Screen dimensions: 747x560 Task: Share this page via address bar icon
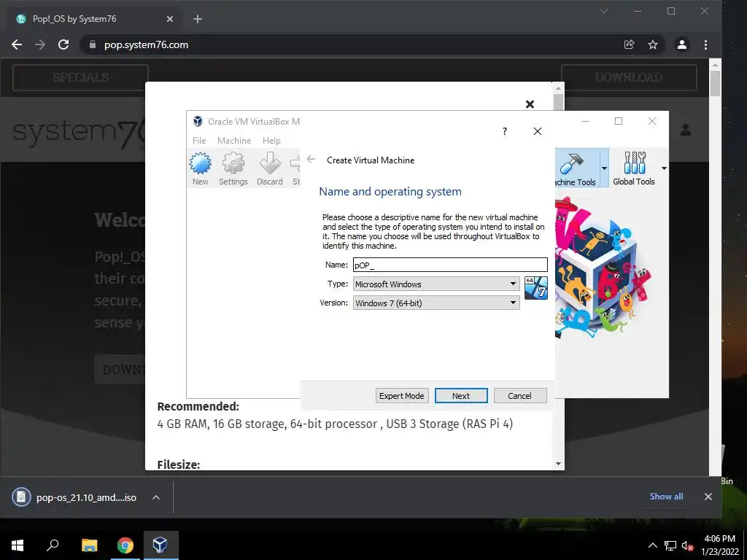[x=630, y=44]
